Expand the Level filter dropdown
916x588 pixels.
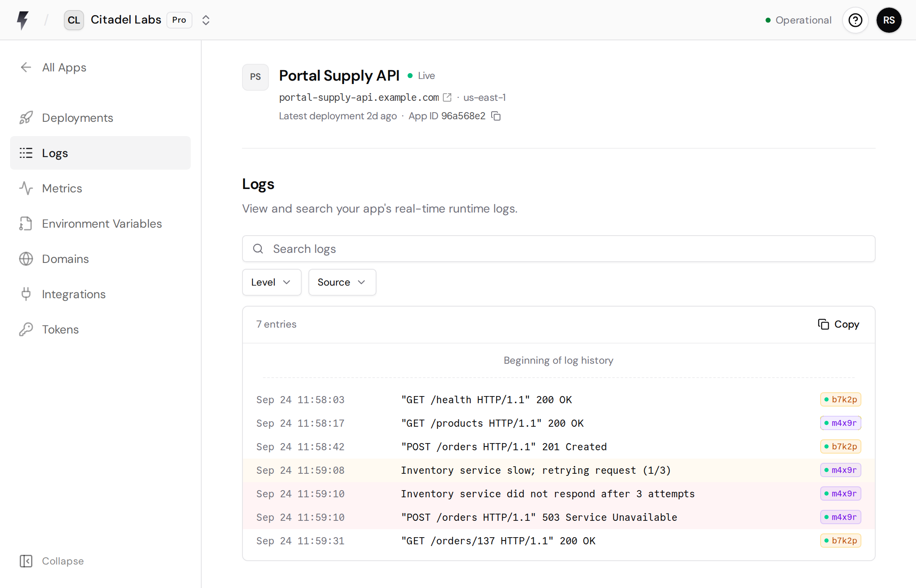tap(271, 282)
